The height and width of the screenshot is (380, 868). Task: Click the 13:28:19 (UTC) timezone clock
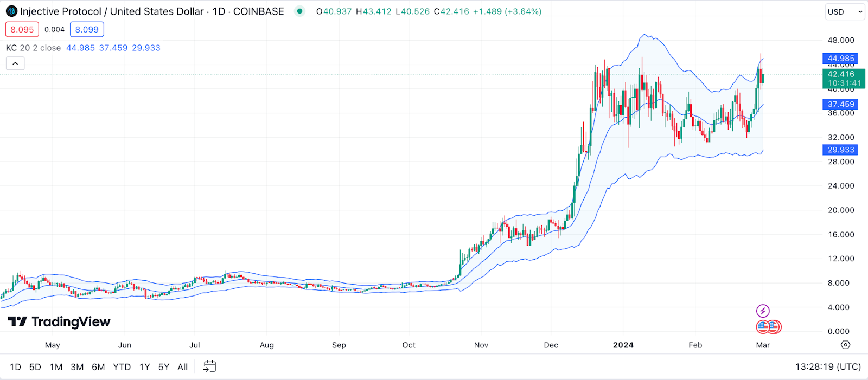828,367
